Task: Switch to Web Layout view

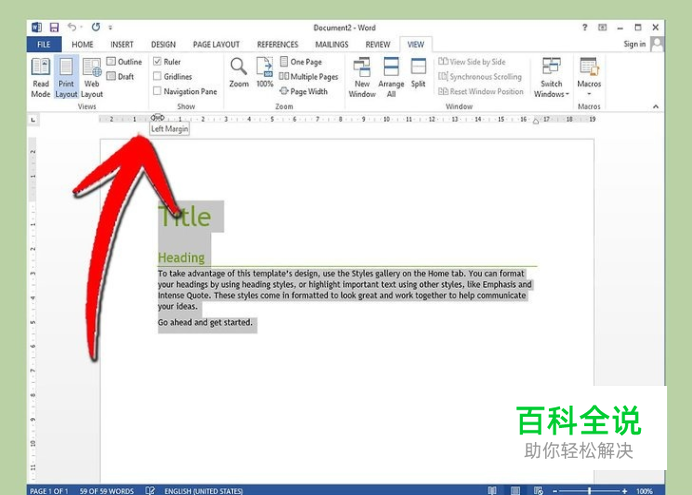Action: 92,78
